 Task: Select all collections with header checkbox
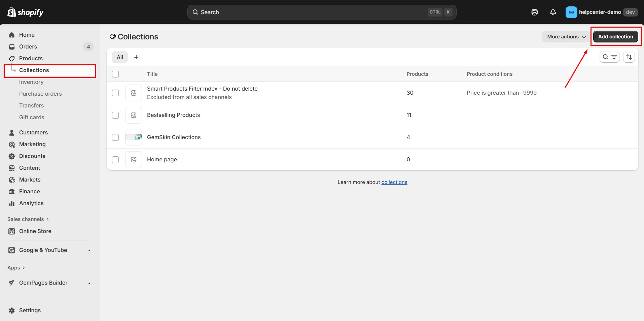point(115,74)
